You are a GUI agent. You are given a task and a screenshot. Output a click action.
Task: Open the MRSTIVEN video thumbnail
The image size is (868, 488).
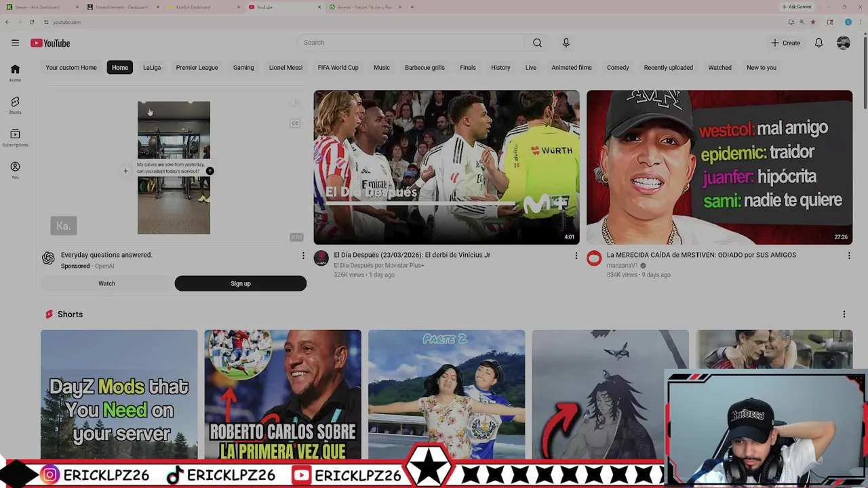tap(719, 167)
